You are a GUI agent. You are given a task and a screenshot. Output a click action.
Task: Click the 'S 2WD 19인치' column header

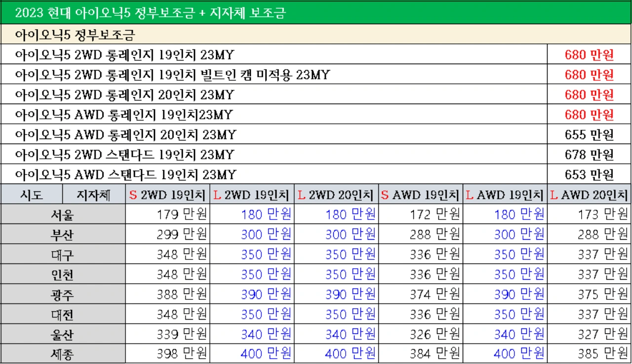[168, 194]
